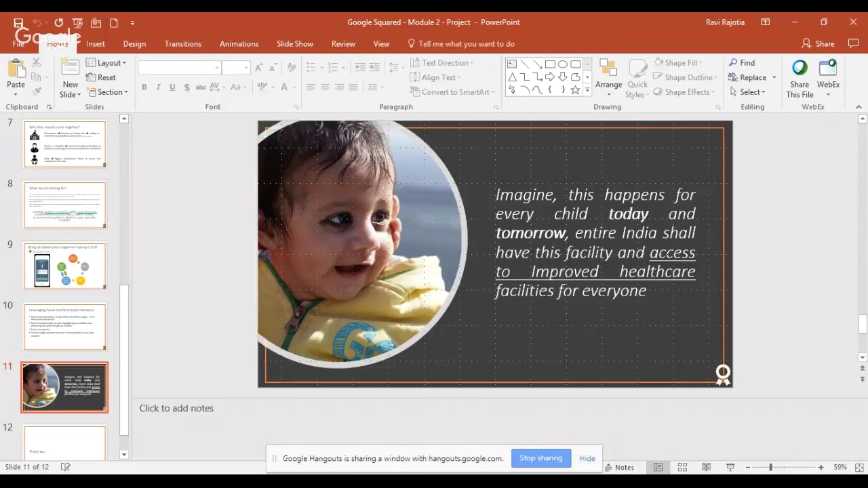Open Quick Styles gallery
868x488 pixels.
637,79
